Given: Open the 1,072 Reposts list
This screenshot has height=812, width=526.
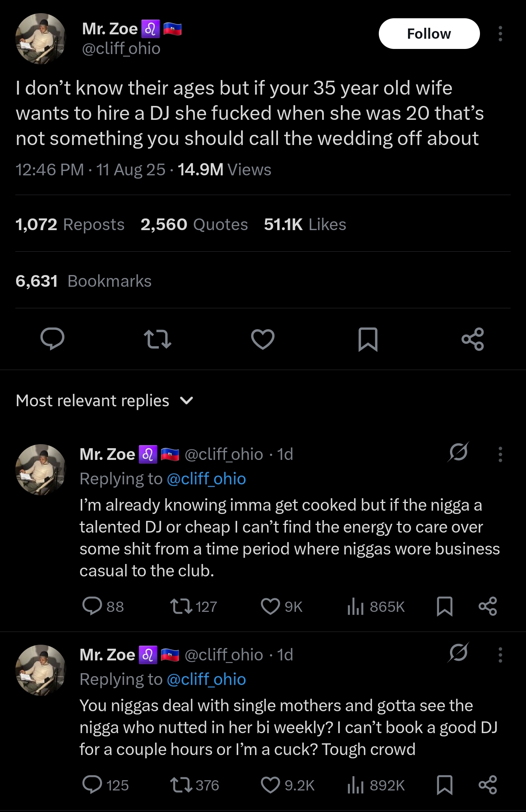Looking at the screenshot, I should (x=70, y=224).
